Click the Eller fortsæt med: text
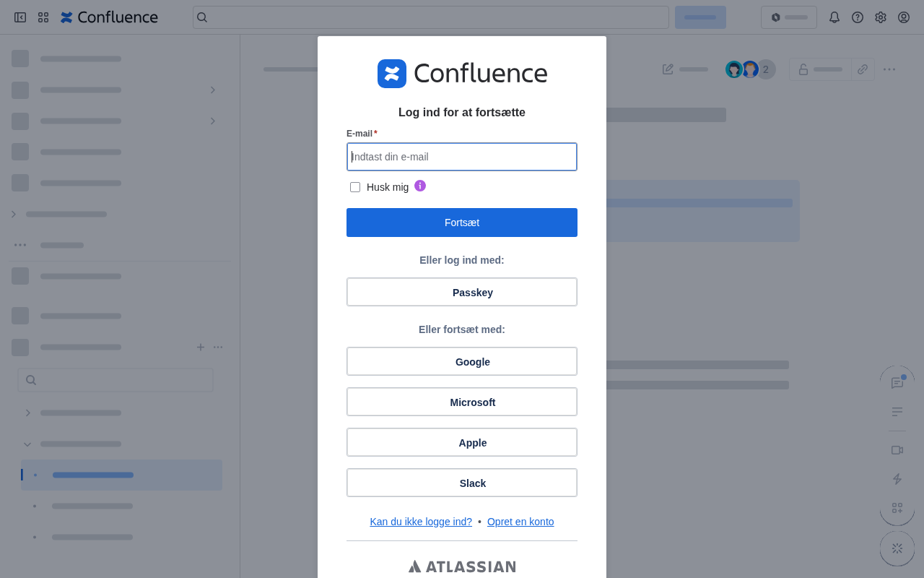 462,329
